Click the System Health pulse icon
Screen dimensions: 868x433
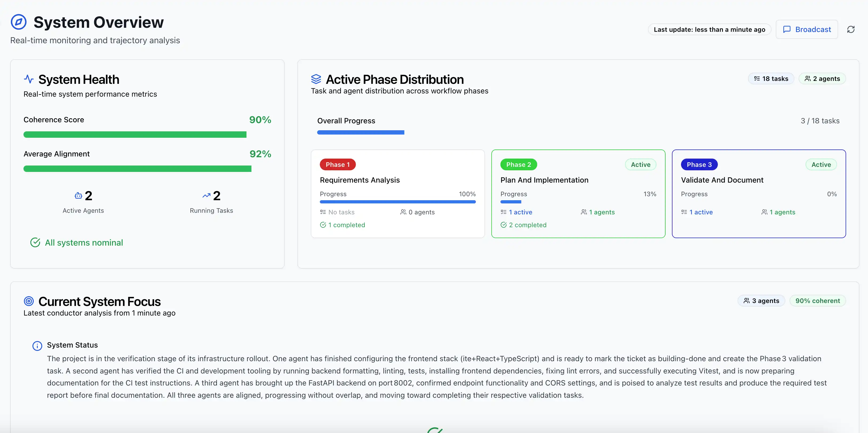(x=29, y=79)
